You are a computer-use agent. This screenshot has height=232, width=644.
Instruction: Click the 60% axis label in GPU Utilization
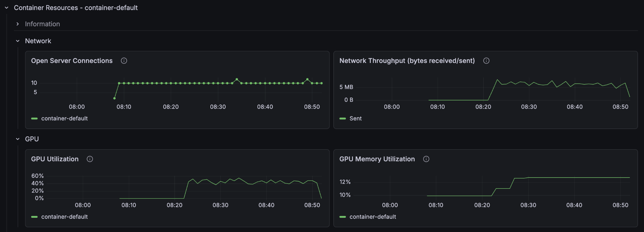[x=37, y=176]
